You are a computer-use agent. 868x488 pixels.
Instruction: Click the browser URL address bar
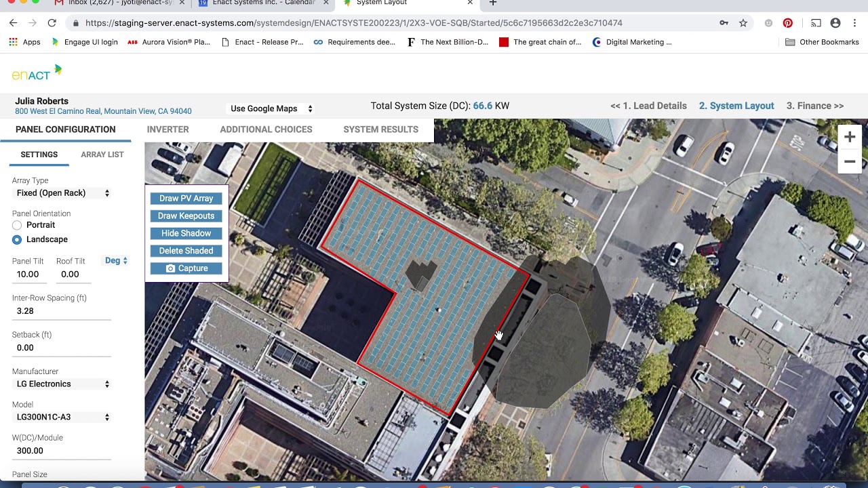(393, 23)
